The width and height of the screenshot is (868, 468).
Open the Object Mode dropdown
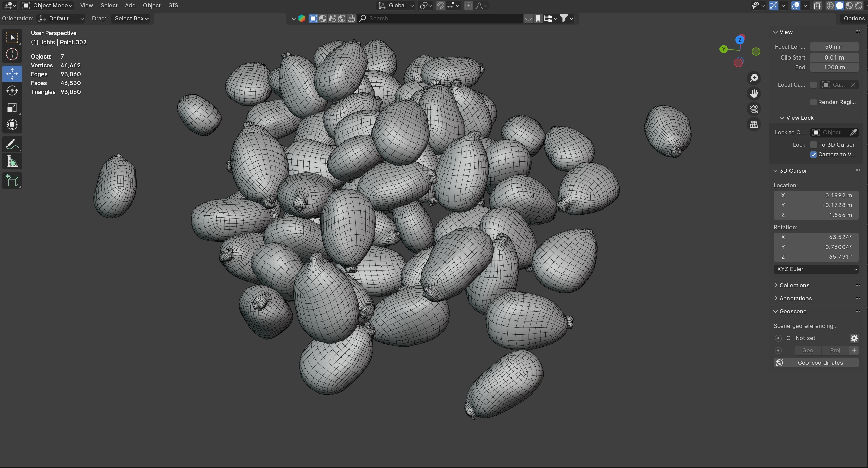pos(48,5)
